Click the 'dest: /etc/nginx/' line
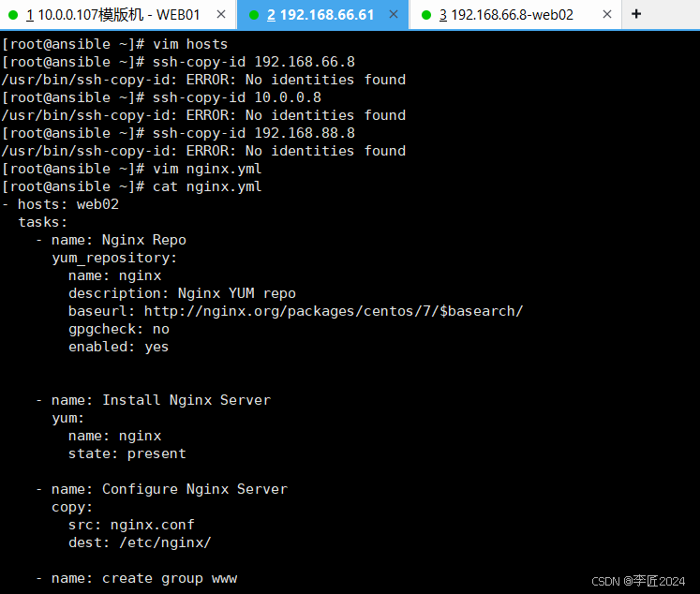 pos(140,542)
